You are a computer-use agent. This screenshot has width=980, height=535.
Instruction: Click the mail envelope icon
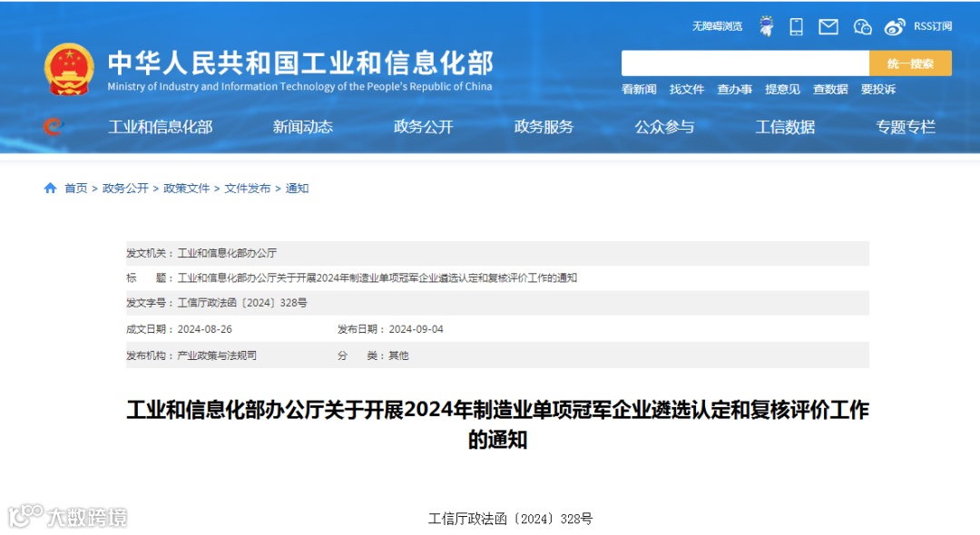pos(828,26)
